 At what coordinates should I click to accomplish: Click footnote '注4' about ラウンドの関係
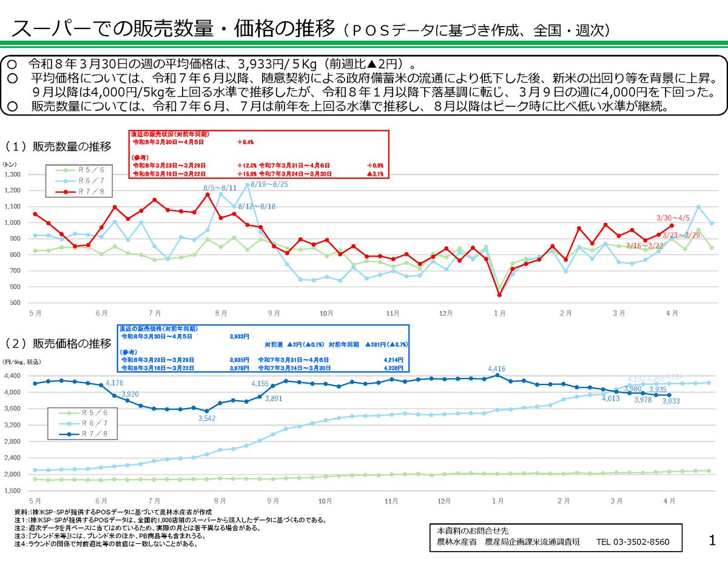click(107, 544)
